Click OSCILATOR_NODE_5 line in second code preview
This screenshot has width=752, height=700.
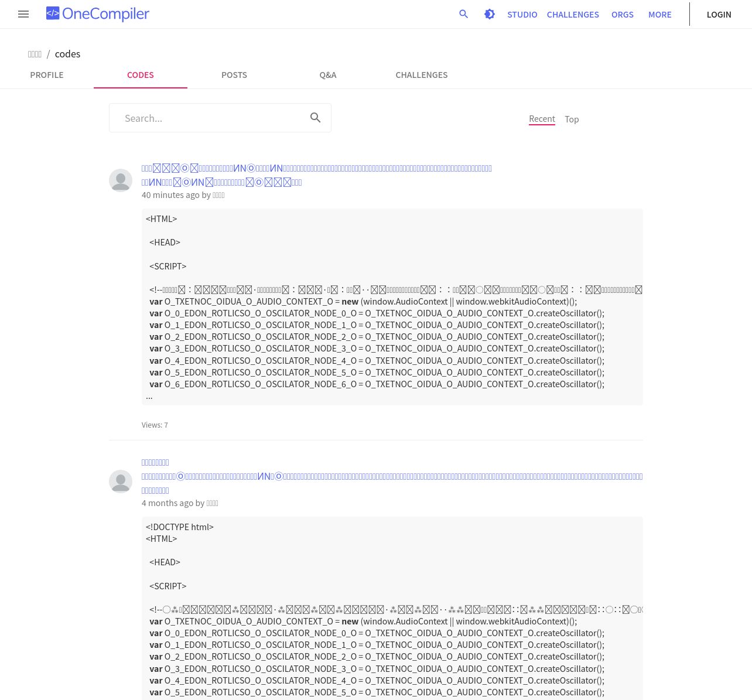tap(377, 692)
